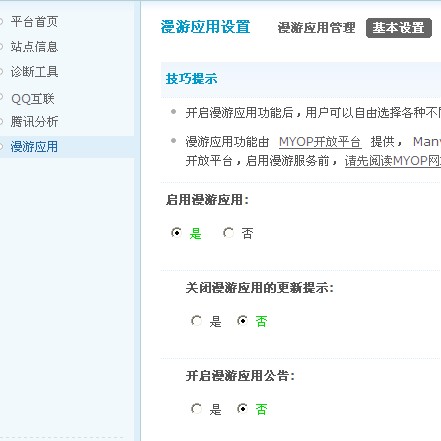
Task: Open QQ互联 sidebar entry
Action: coord(33,99)
